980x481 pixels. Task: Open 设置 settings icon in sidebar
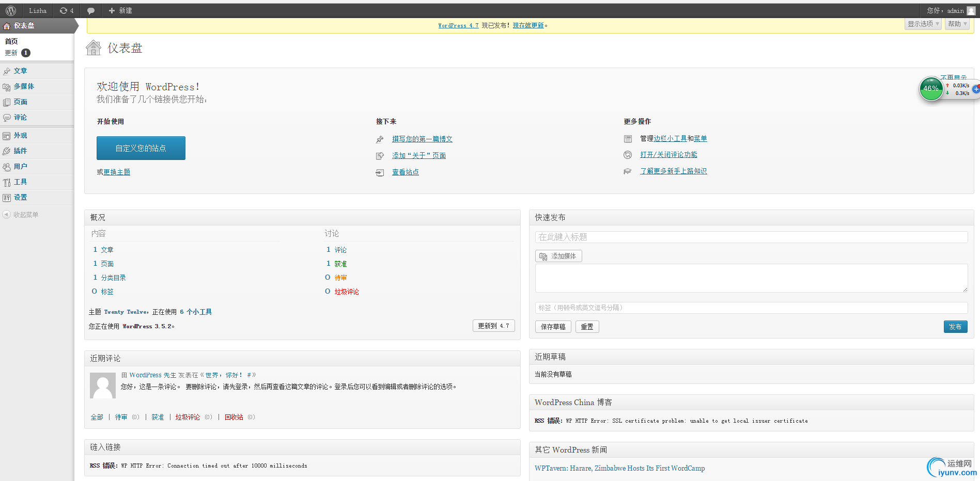(7, 198)
